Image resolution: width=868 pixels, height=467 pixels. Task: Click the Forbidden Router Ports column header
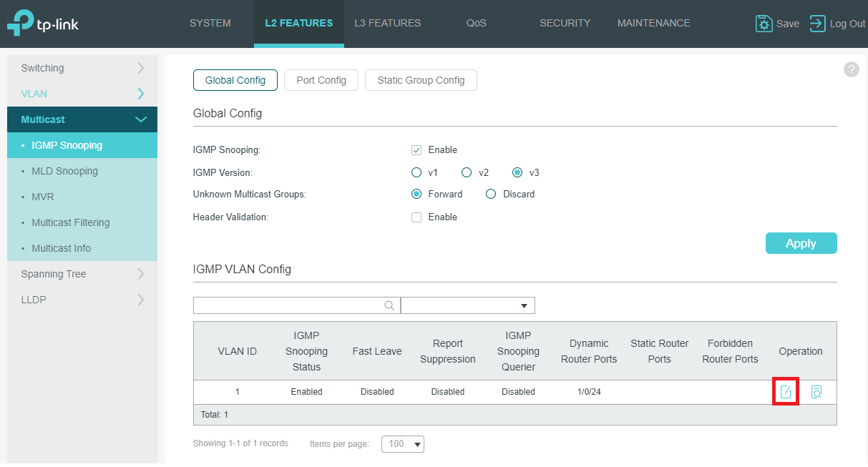[x=731, y=351]
